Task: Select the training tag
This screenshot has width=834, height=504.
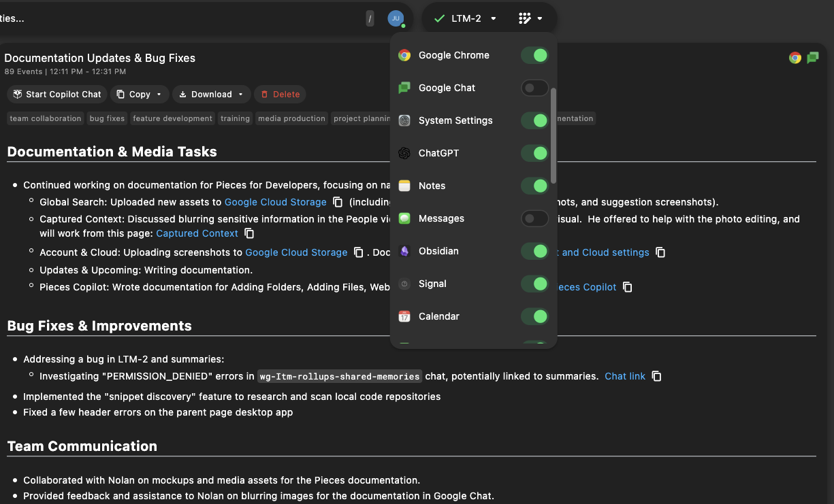Action: tap(235, 118)
